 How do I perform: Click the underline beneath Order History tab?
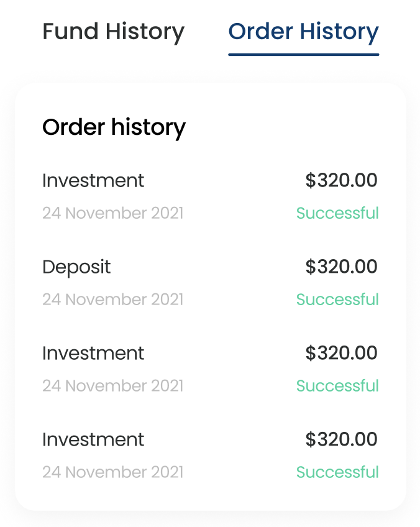pos(303,55)
